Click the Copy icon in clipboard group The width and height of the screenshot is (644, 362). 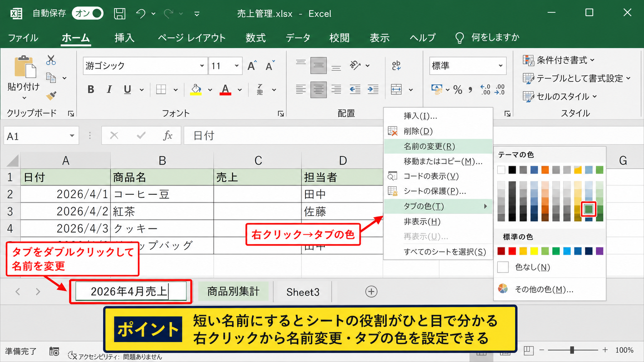click(51, 78)
